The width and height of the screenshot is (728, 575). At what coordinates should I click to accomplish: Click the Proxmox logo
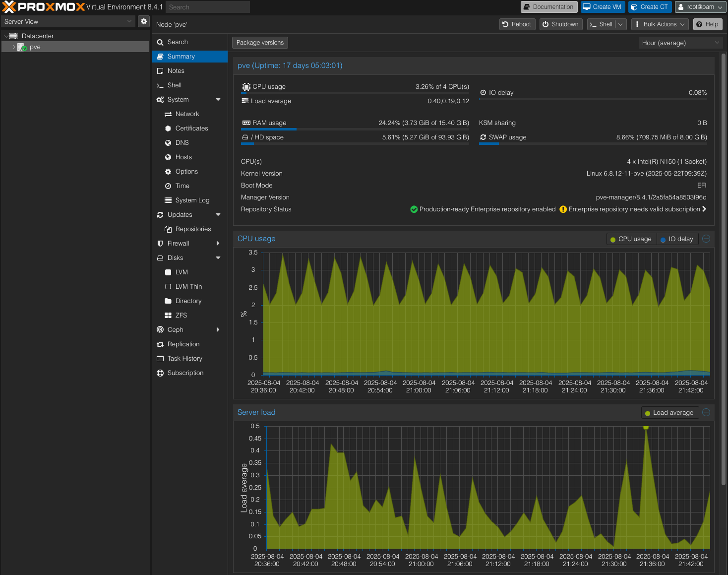coord(44,7)
